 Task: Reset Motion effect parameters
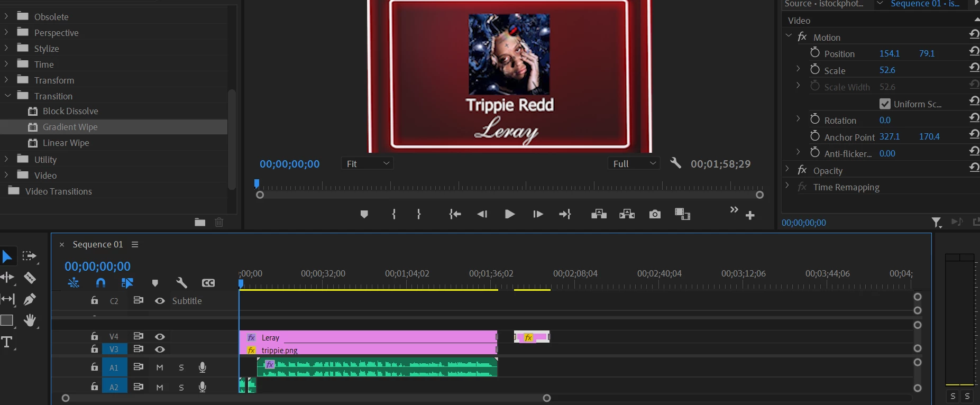[974, 34]
